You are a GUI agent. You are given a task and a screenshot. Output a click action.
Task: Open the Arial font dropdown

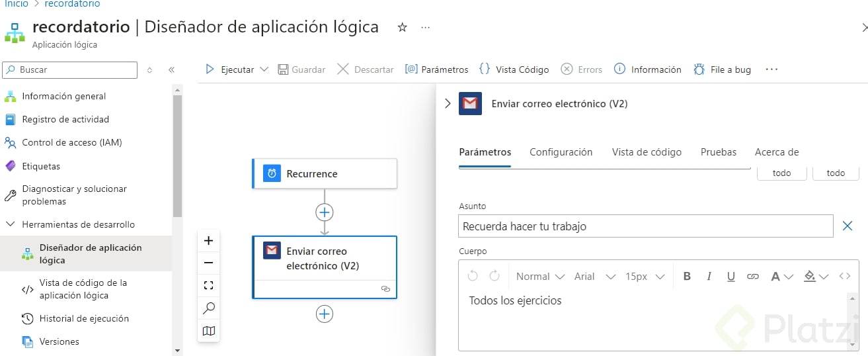click(594, 277)
